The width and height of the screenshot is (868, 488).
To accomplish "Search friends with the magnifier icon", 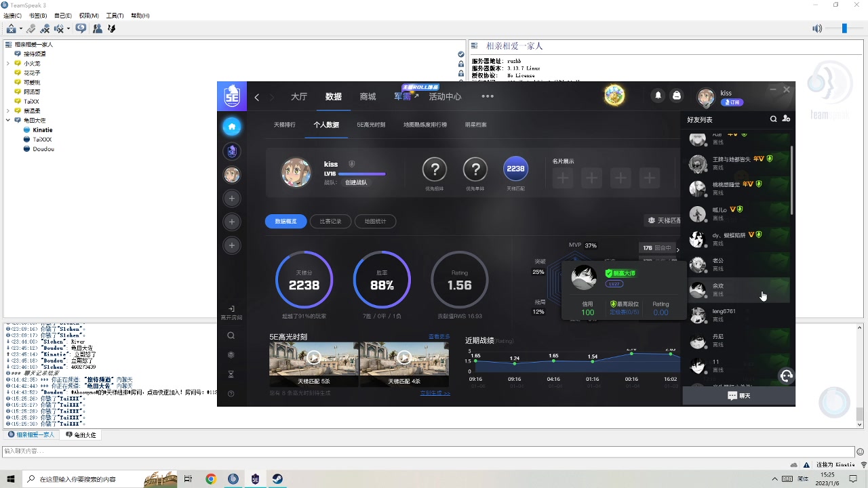I will pyautogui.click(x=773, y=119).
